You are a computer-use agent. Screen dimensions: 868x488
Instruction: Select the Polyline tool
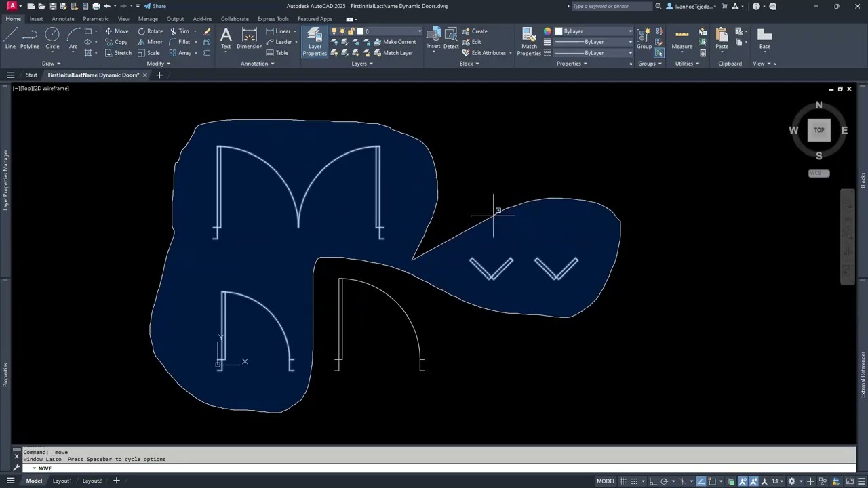(x=30, y=38)
